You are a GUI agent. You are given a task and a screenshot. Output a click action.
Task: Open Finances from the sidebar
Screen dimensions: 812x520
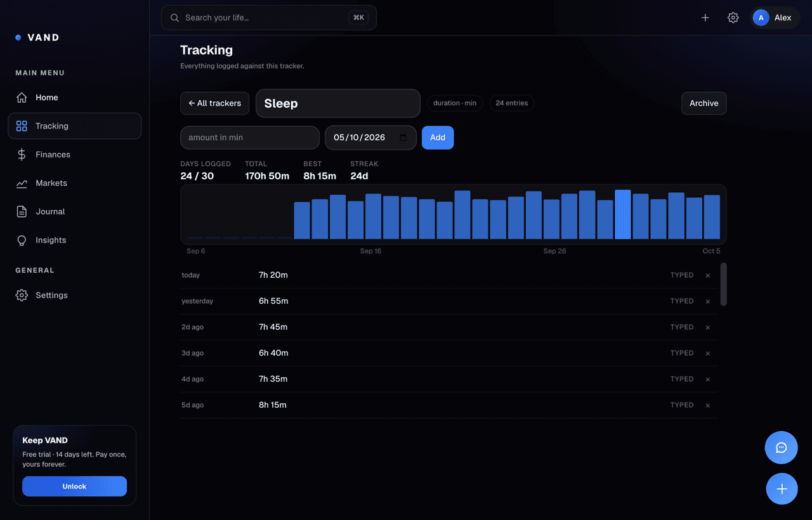pos(74,155)
